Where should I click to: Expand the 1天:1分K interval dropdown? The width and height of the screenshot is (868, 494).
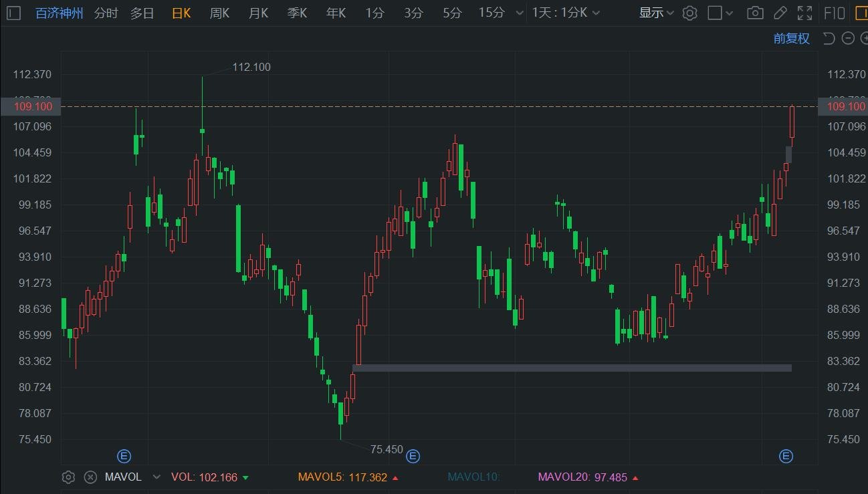[x=566, y=13]
